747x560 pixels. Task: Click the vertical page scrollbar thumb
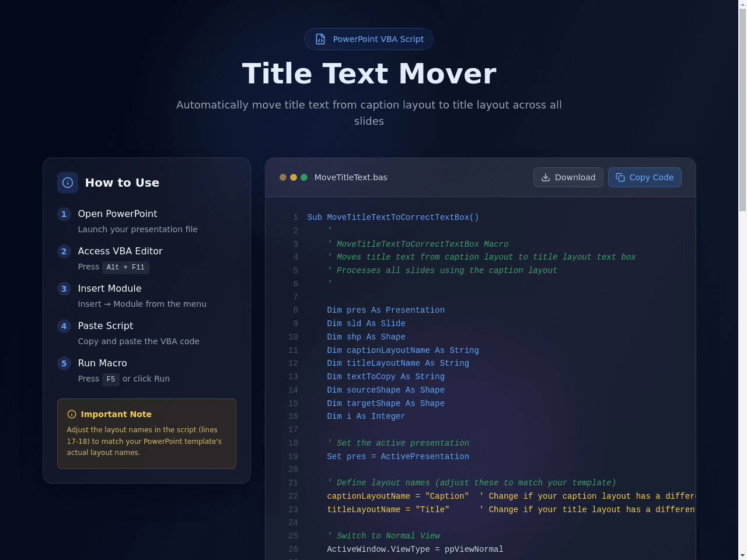pyautogui.click(x=742, y=111)
